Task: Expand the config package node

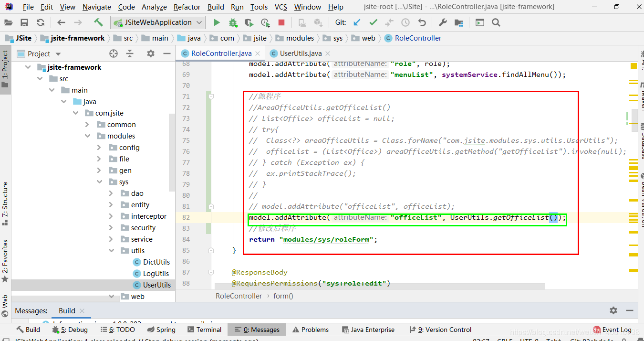Action: tap(99, 148)
